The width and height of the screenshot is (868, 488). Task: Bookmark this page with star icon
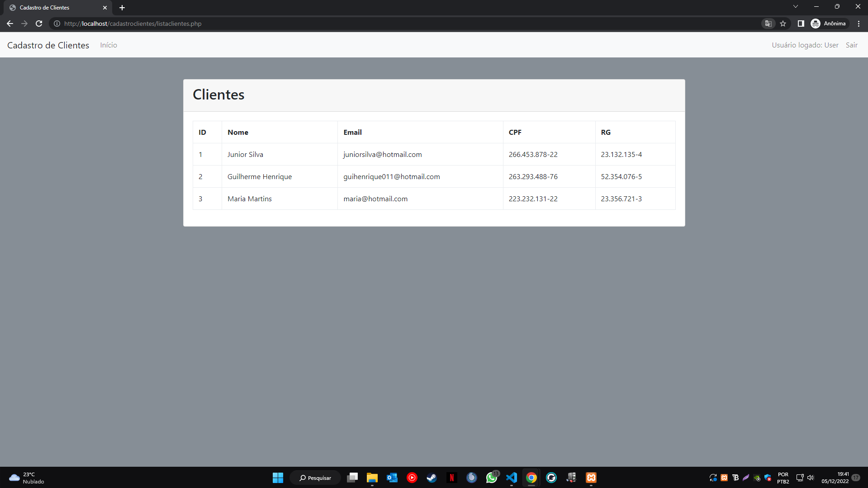(x=783, y=24)
